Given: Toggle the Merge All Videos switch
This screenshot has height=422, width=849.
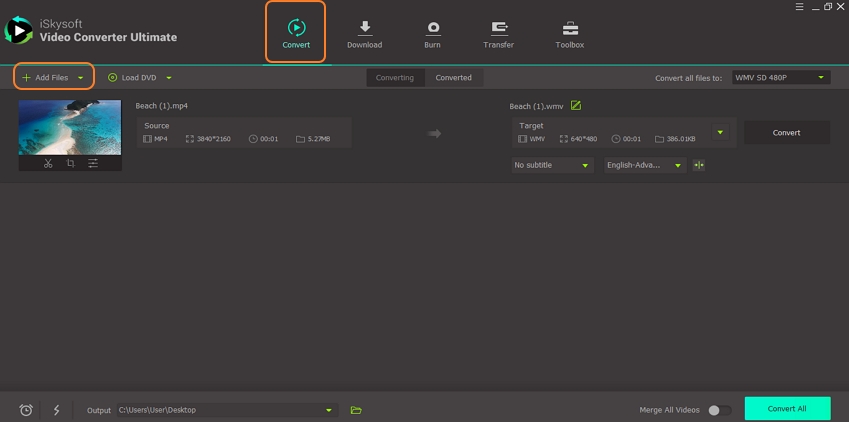Looking at the screenshot, I should point(718,410).
